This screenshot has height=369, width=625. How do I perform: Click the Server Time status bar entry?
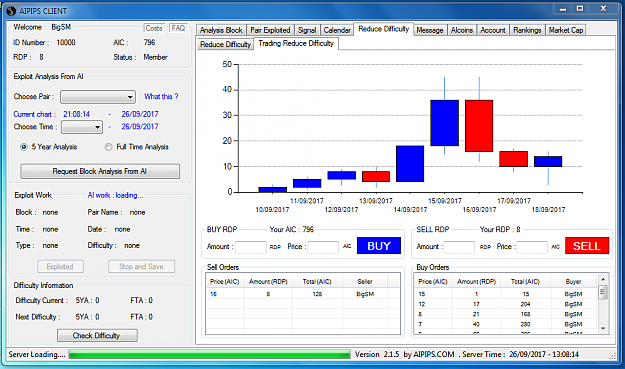521,354
